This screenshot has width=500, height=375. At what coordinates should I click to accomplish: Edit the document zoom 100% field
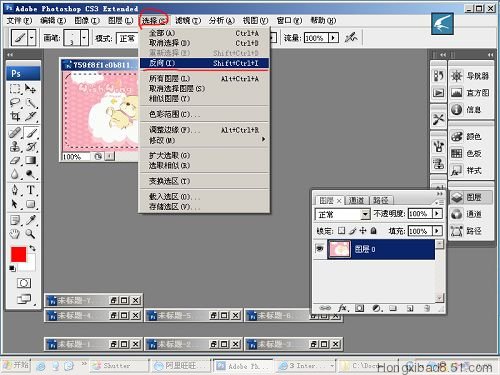pos(75,156)
